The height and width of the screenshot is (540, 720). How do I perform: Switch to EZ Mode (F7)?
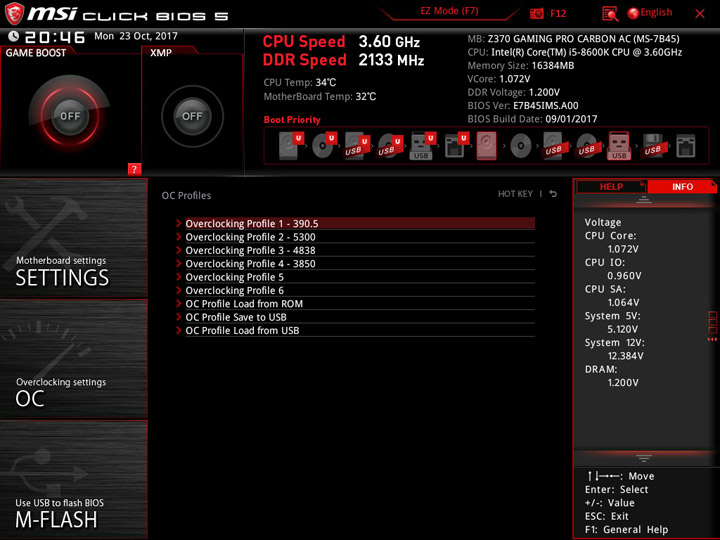[x=450, y=11]
